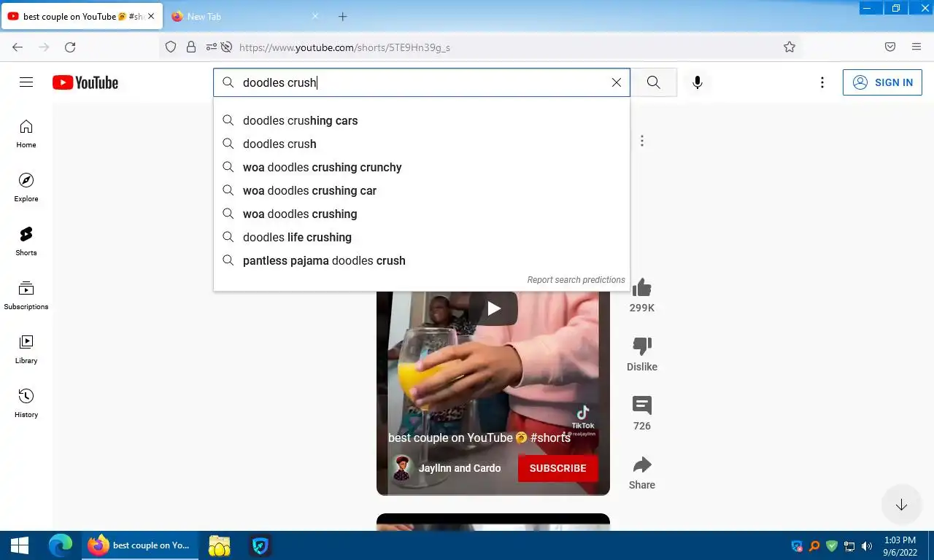Click the magnifier search button

coord(654,82)
